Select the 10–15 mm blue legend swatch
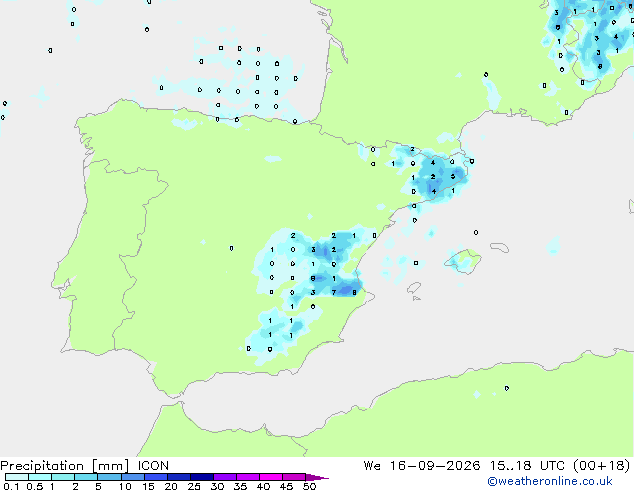 133,477
